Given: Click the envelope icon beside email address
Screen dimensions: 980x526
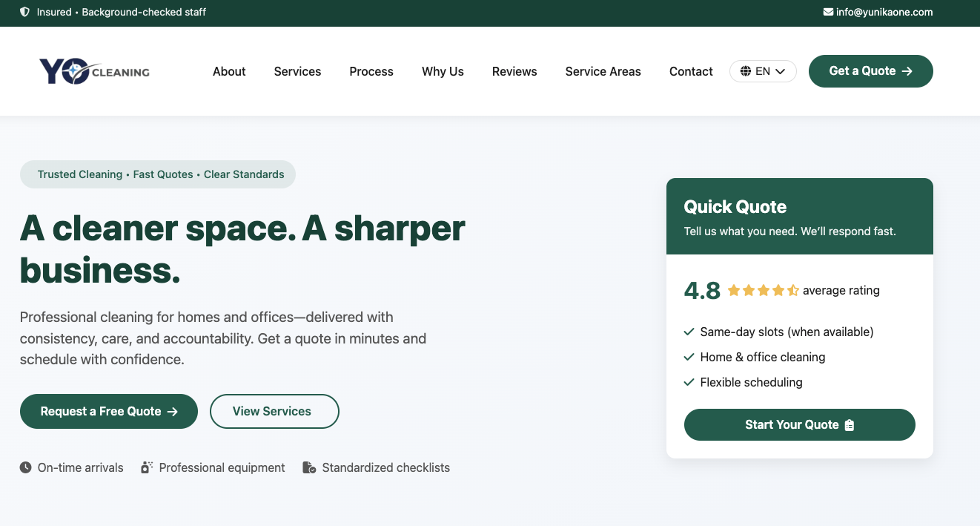Looking at the screenshot, I should tap(828, 12).
